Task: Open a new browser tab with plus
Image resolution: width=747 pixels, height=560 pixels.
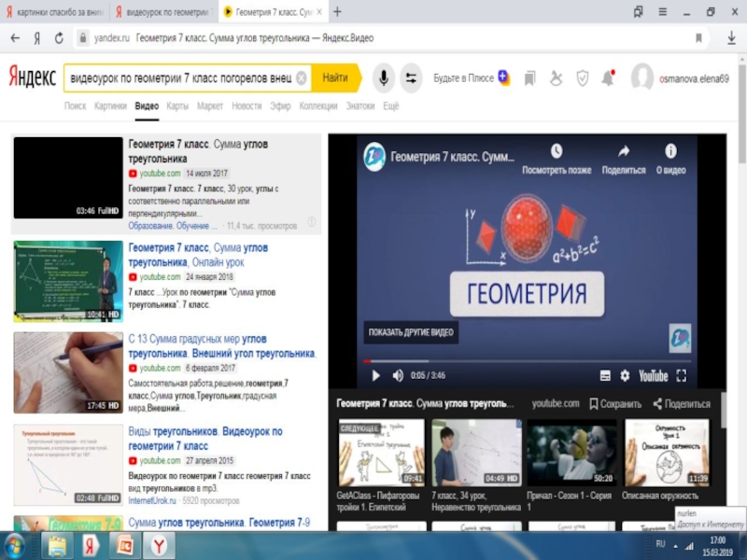Action: click(x=337, y=12)
